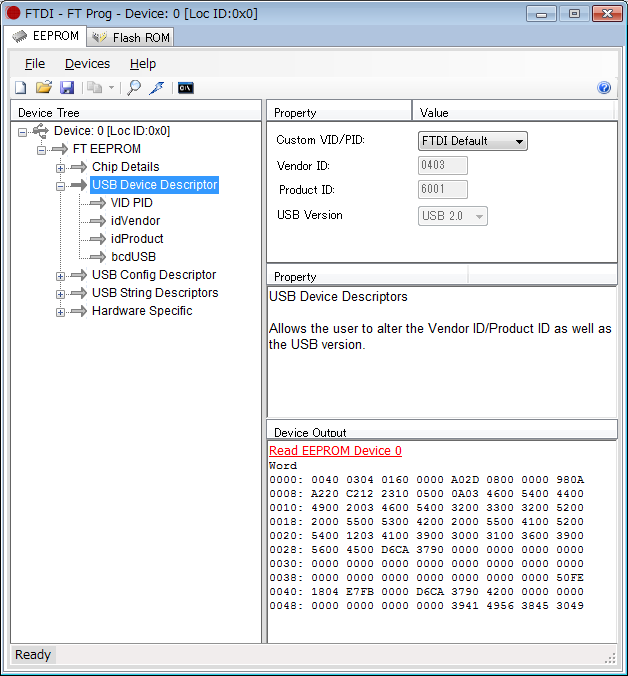
Task: Click the red FTDI application icon in title bar
Action: pos(13,13)
